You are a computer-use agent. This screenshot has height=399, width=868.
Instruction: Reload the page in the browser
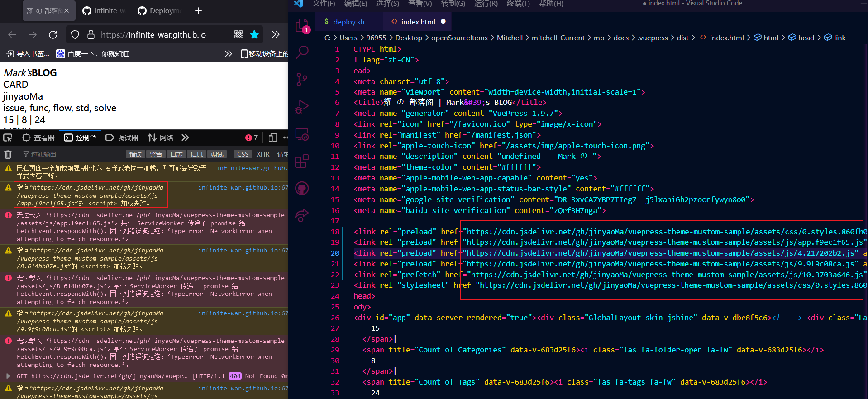(53, 35)
